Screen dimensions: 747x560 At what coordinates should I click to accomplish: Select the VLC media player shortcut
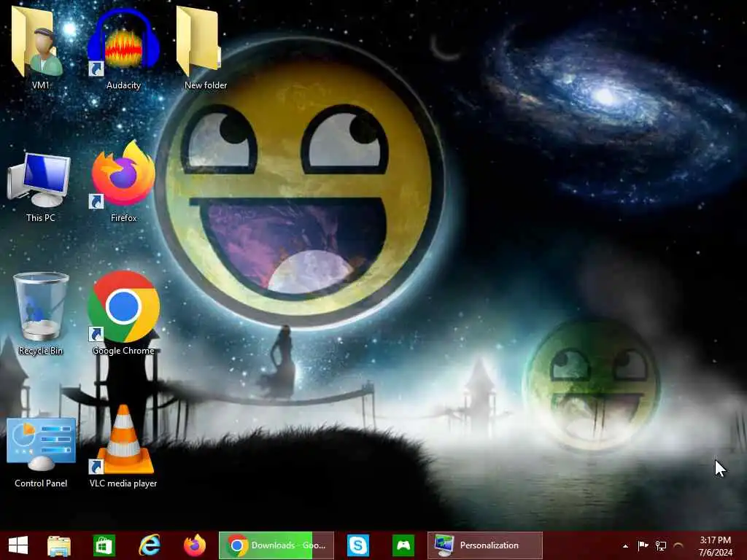pos(123,439)
